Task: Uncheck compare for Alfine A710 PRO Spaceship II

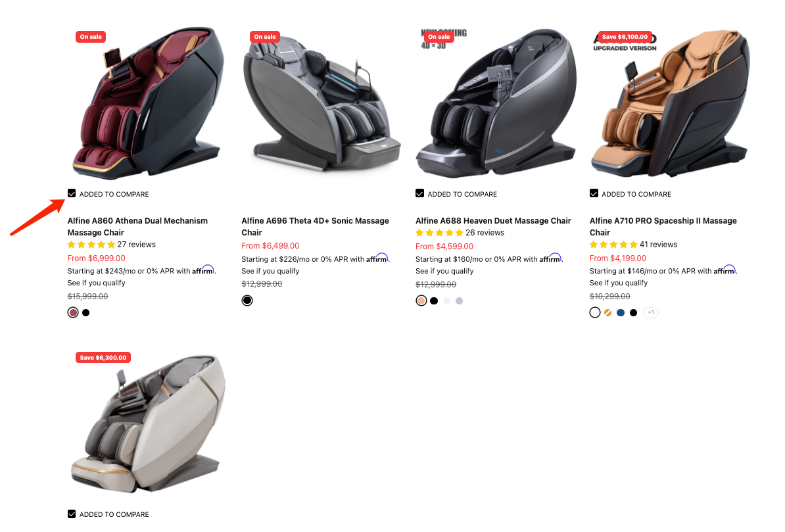Action: pos(594,193)
